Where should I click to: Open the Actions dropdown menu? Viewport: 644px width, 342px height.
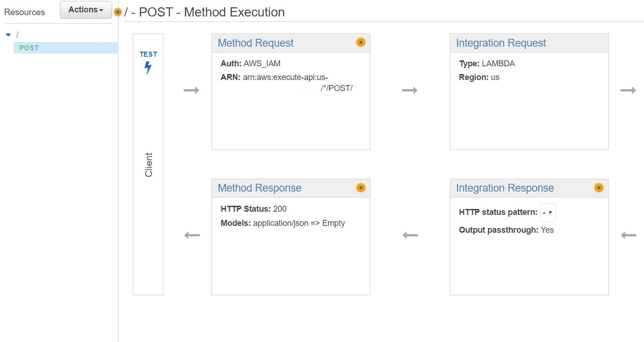86,10
